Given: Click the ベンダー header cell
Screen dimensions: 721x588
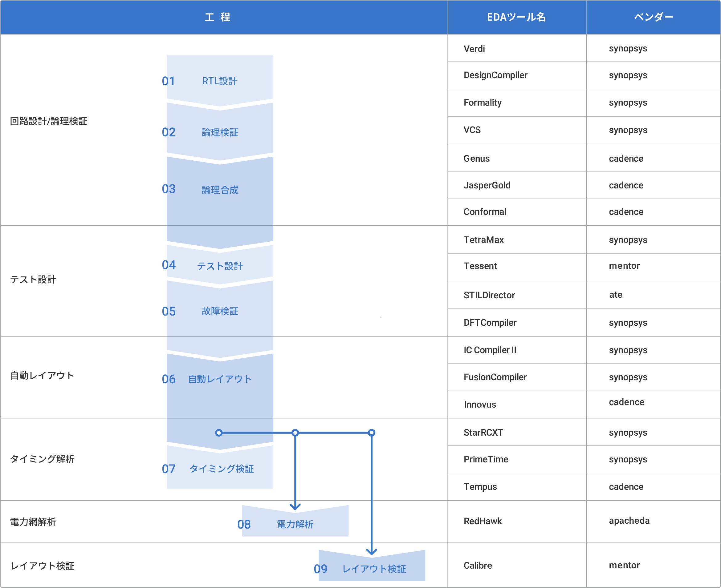Looking at the screenshot, I should pyautogui.click(x=654, y=17).
